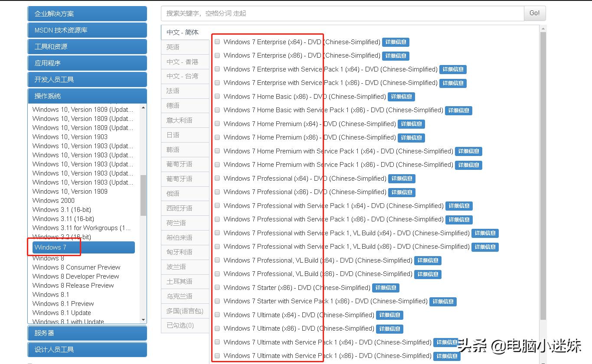Image resolution: width=592 pixels, height=364 pixels.
Task: Click the keyword search input field
Action: tap(342, 13)
